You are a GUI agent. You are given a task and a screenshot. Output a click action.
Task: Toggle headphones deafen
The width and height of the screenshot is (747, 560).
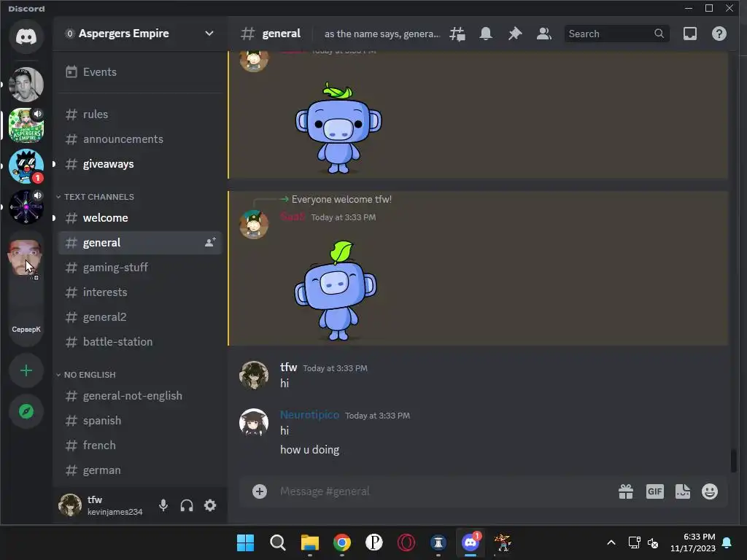(187, 505)
